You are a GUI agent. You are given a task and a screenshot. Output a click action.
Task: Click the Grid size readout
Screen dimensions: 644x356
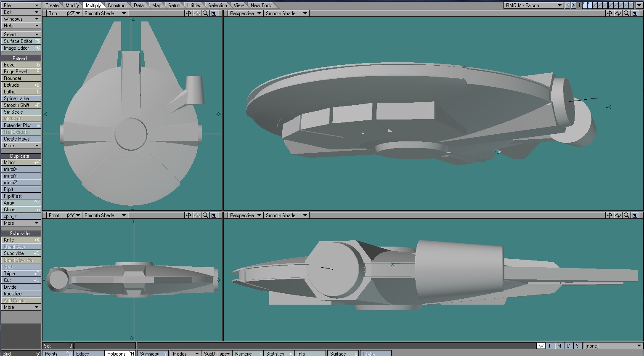pyautogui.click(x=21, y=353)
